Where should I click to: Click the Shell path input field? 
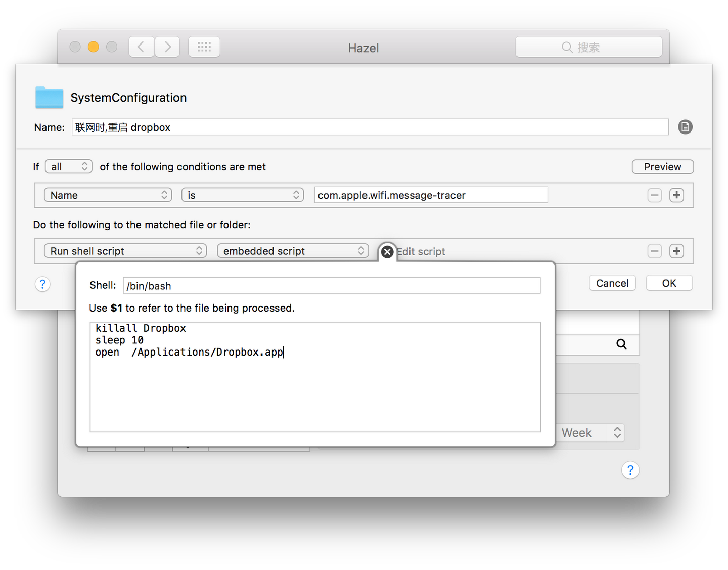coord(332,286)
